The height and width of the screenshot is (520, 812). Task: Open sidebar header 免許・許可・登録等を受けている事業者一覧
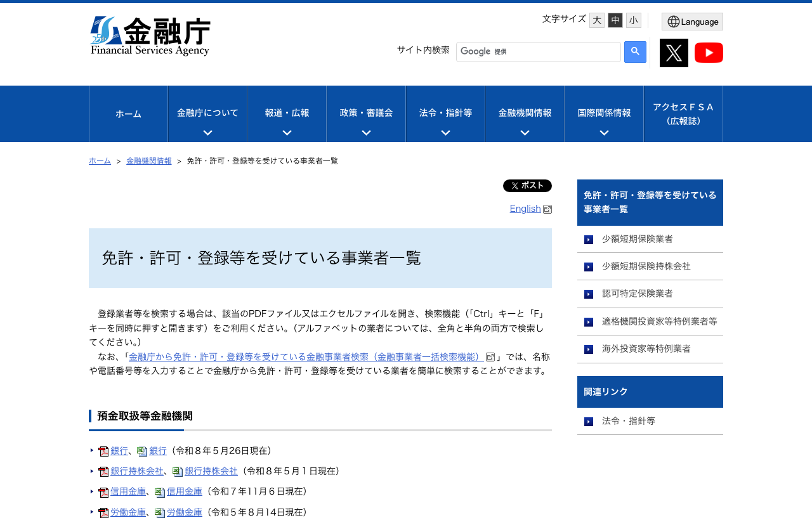pyautogui.click(x=650, y=202)
